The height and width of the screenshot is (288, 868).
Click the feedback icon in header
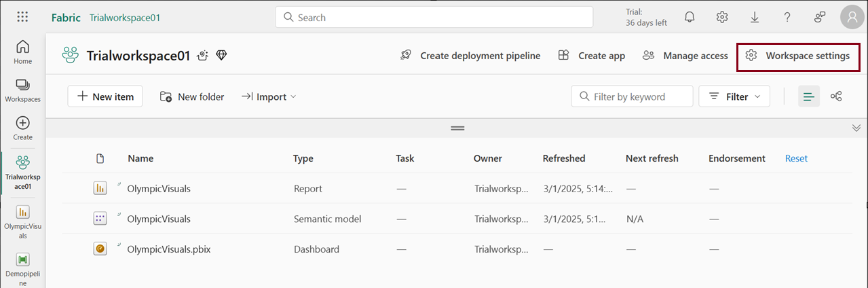(x=820, y=17)
